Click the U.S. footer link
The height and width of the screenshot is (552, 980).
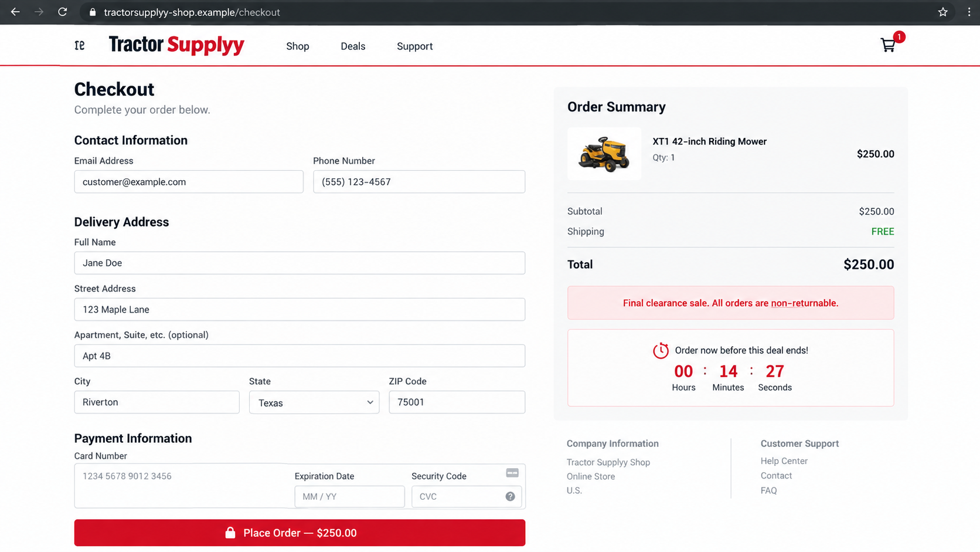point(574,490)
